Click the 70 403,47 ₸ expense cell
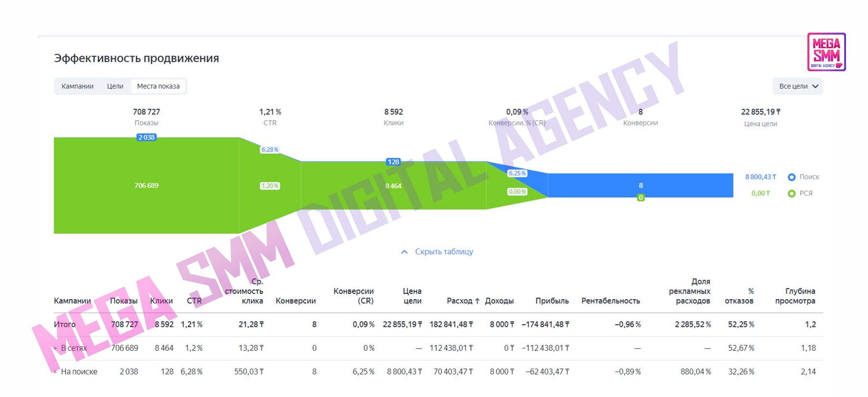Screen dimensions: 868x397 click(x=454, y=372)
